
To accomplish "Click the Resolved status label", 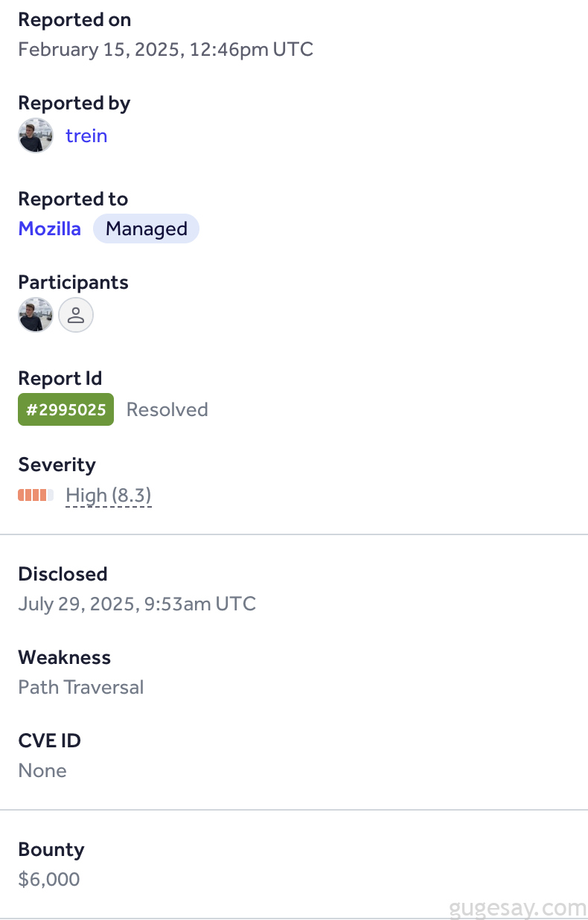I will click(167, 409).
